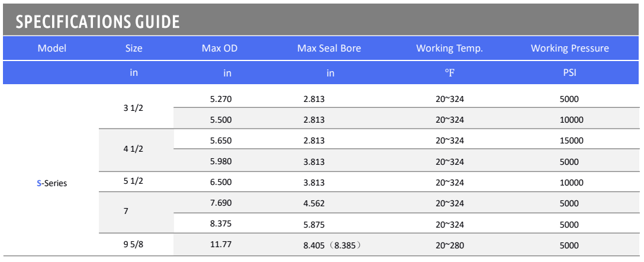Screen dimensions: 644x262
Task: Click the S-Series model cell
Action: click(x=51, y=183)
